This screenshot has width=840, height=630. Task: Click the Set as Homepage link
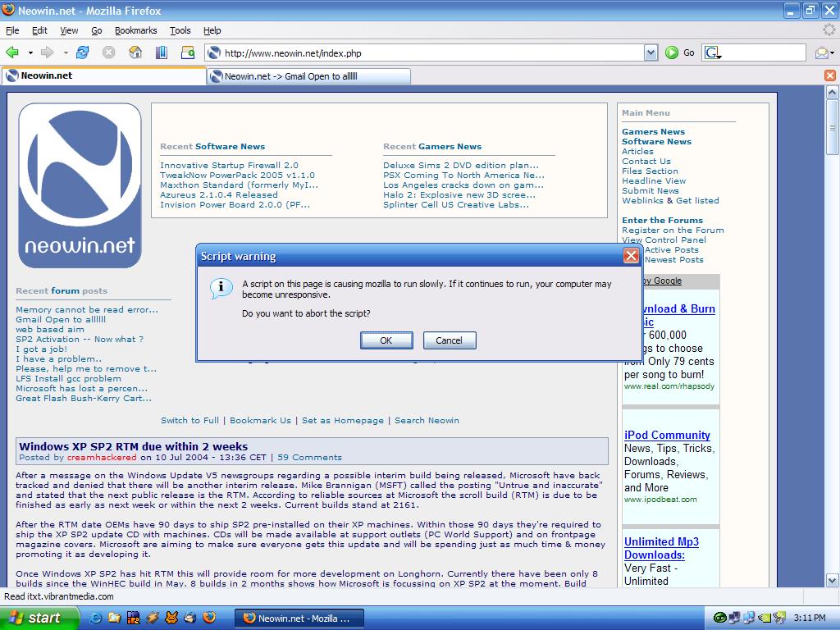pos(343,420)
